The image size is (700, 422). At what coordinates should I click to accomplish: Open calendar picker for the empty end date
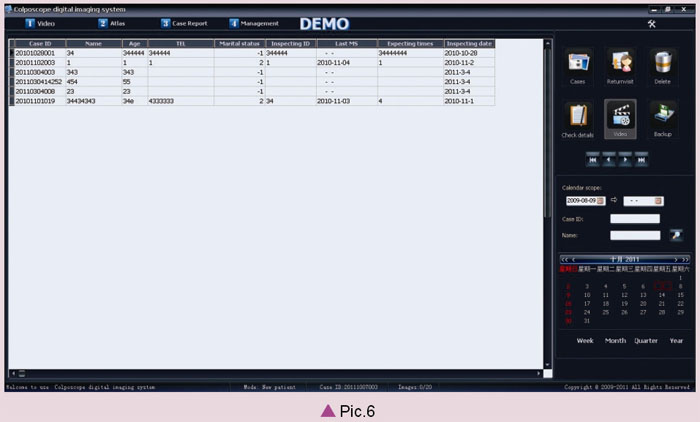point(658,201)
